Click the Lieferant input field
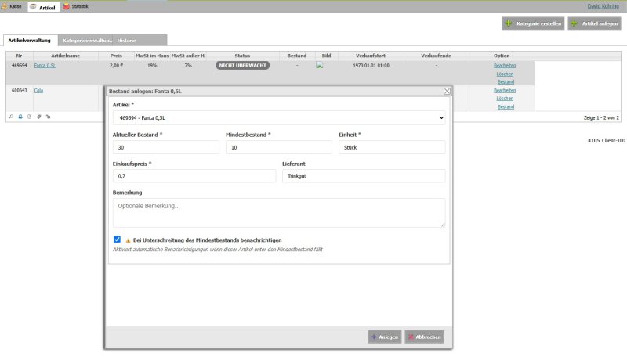This screenshot has height=364, width=627. pyautogui.click(x=364, y=176)
